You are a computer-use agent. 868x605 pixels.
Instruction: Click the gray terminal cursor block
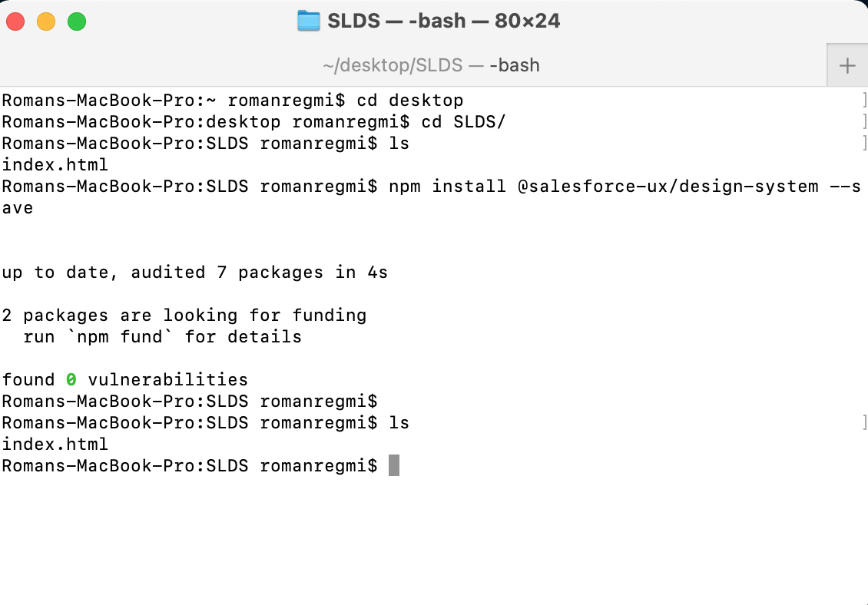click(393, 465)
